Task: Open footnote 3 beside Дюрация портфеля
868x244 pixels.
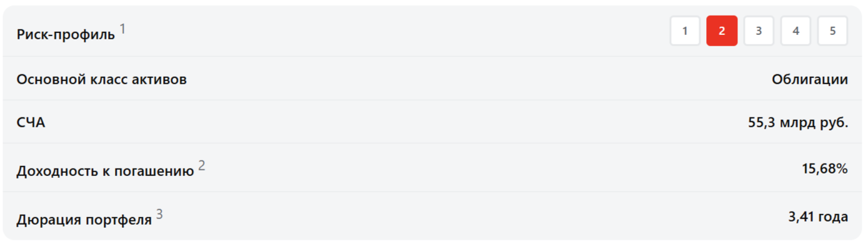Action: [159, 214]
